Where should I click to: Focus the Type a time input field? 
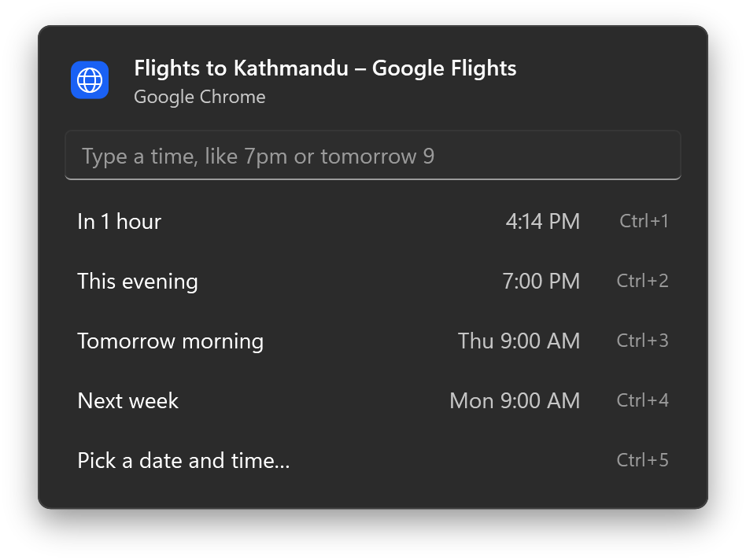[x=373, y=156]
